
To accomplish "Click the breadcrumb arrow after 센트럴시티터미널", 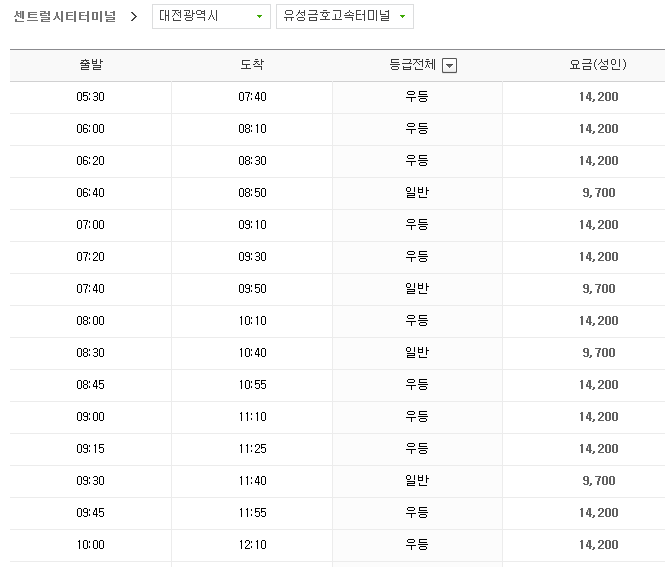I will [134, 17].
